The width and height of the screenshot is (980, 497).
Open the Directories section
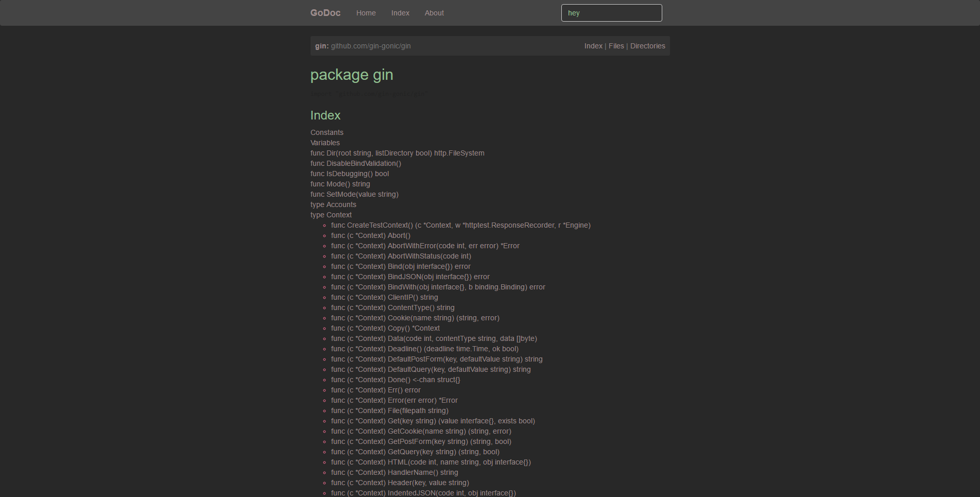pyautogui.click(x=647, y=46)
